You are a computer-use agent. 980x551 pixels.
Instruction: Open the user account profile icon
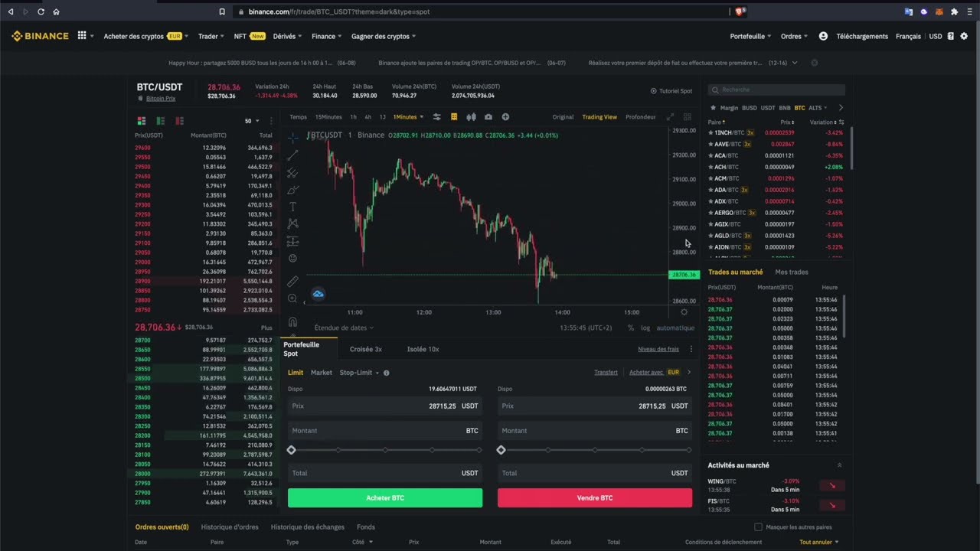coord(823,36)
